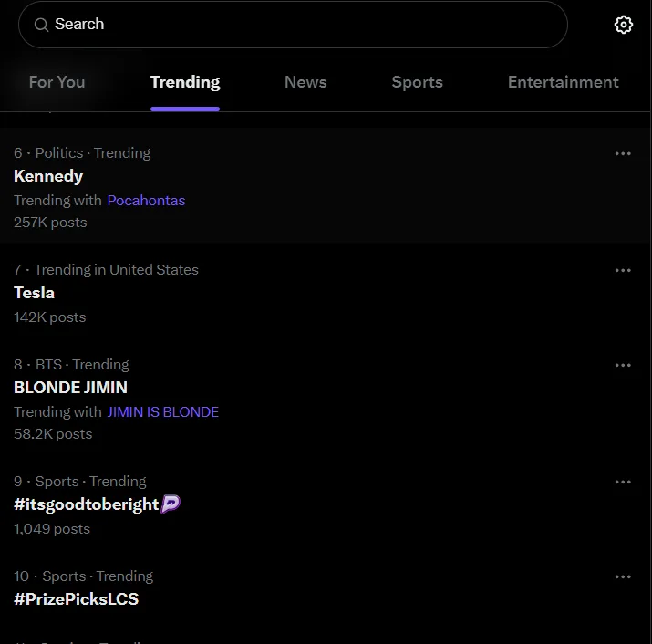Image resolution: width=652 pixels, height=644 pixels.
Task: Open more options for #PrizePicksLCS trend
Action: [x=623, y=576]
